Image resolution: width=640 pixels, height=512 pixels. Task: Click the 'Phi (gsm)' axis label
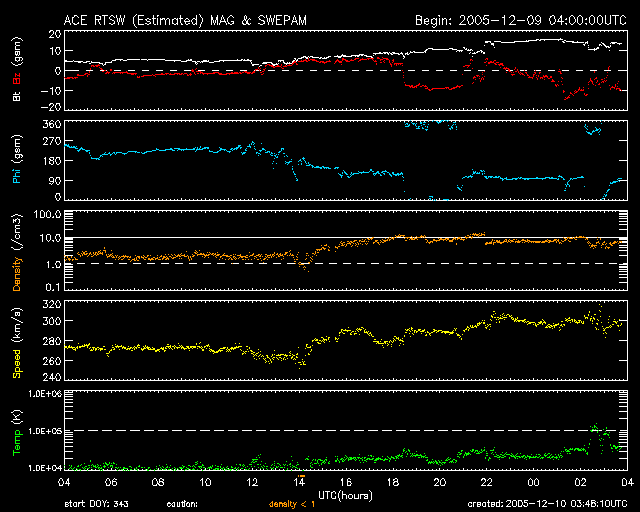[17, 159]
